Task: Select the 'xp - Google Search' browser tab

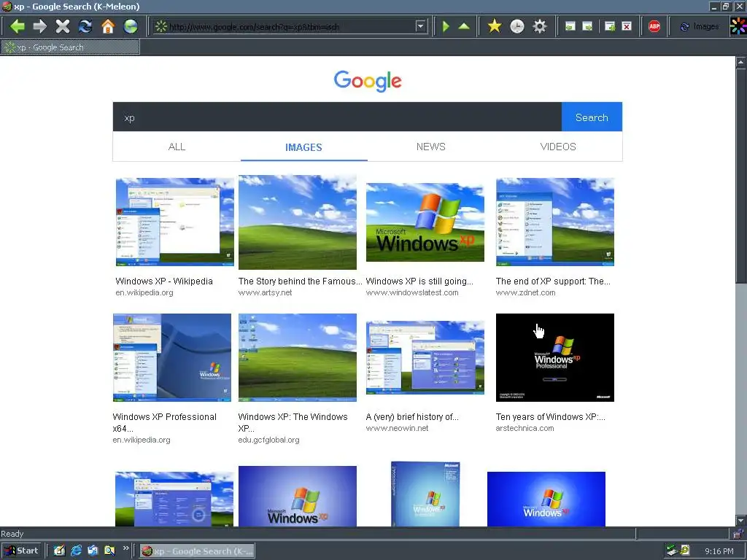Action: point(71,47)
